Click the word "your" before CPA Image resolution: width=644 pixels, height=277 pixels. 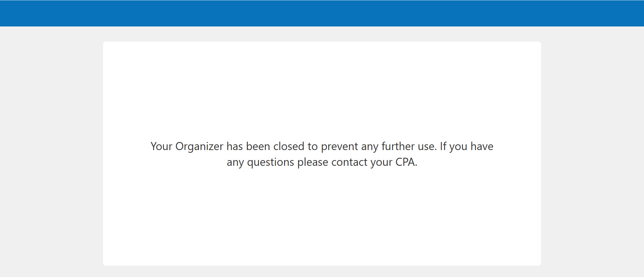click(381, 162)
